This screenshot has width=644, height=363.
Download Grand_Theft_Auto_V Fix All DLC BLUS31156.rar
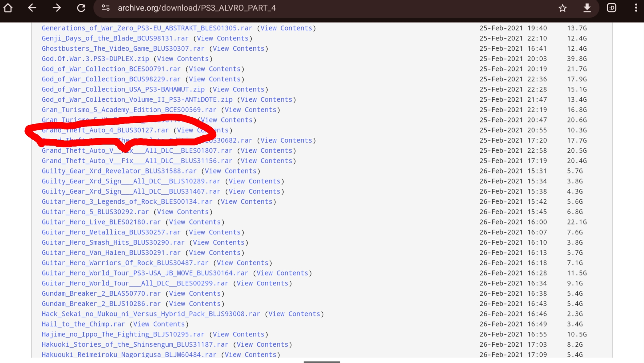tap(137, 161)
